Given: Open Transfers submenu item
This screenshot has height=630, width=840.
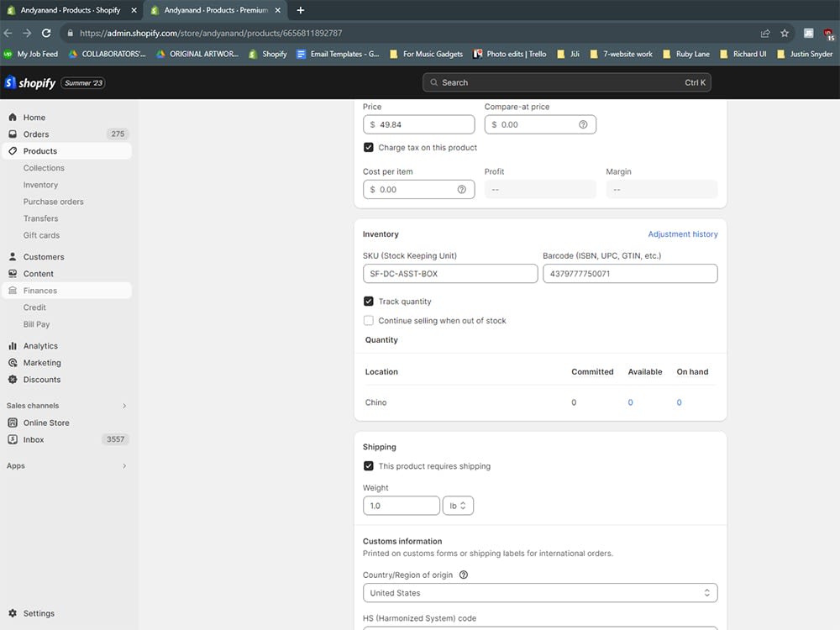Looking at the screenshot, I should pos(40,218).
